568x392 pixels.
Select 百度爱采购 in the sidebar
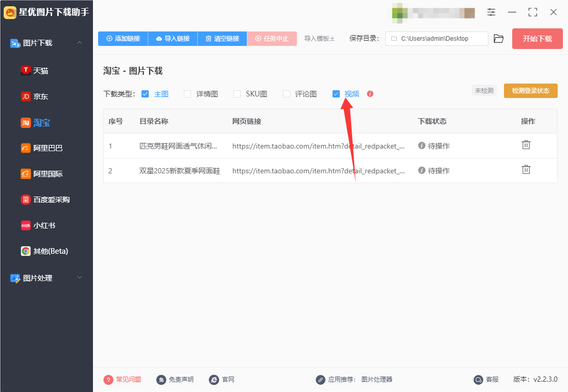52,200
